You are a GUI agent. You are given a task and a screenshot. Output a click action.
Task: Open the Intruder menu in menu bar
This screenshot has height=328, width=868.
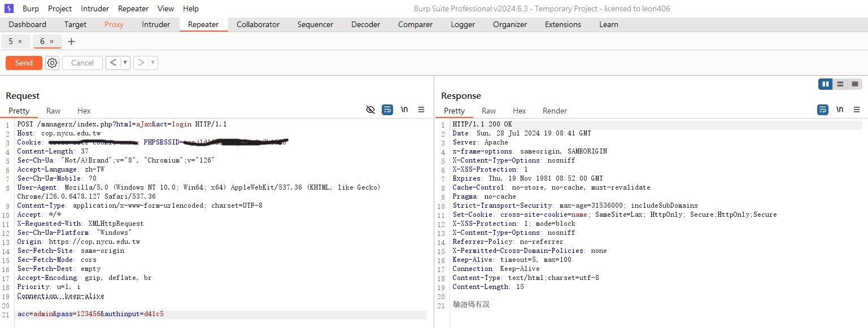tap(95, 8)
